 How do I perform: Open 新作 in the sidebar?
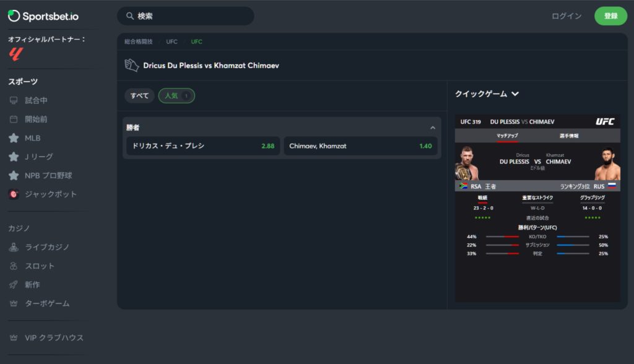32,285
